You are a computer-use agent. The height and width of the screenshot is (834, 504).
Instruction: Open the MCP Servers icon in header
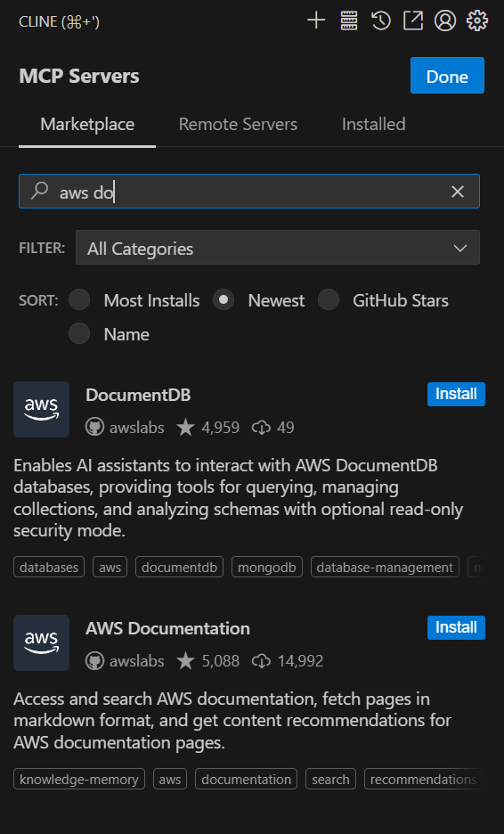(349, 21)
